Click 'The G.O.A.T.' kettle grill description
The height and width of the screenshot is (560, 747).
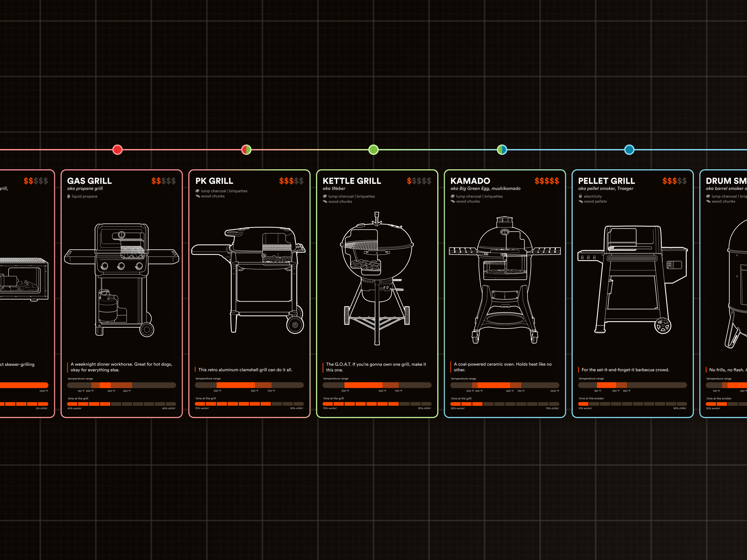[x=376, y=367]
